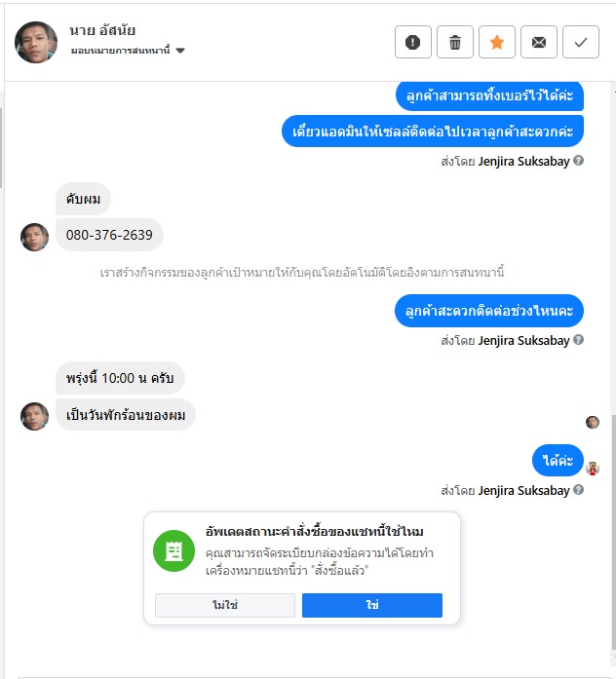Click the help icon under the แอดมิน message
616x679 pixels.
(x=578, y=161)
